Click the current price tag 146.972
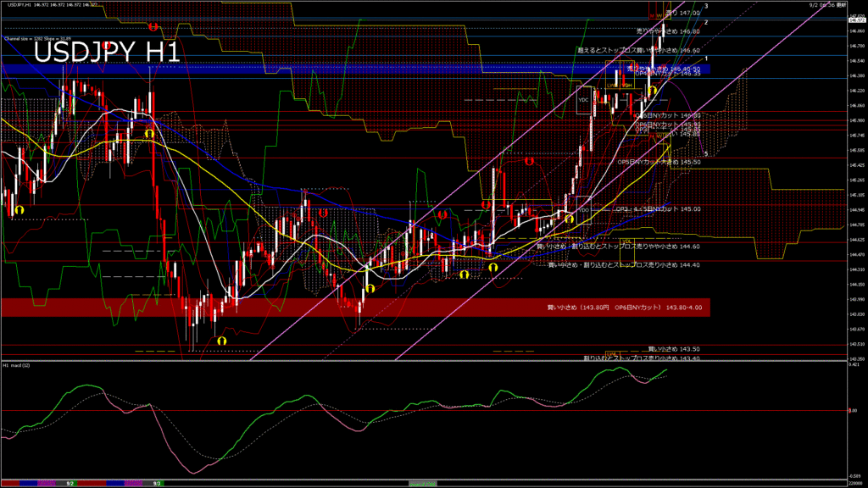This screenshot has width=868, height=488. 857,20
